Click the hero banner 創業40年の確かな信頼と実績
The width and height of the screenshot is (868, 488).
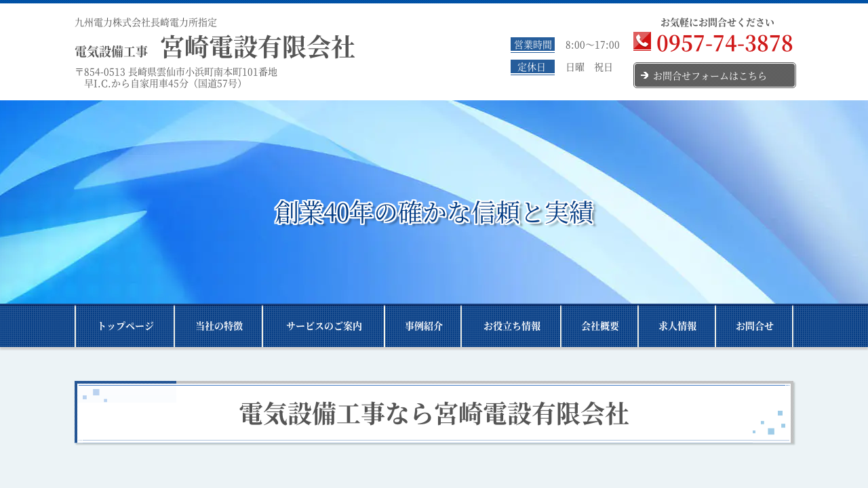[x=434, y=212]
